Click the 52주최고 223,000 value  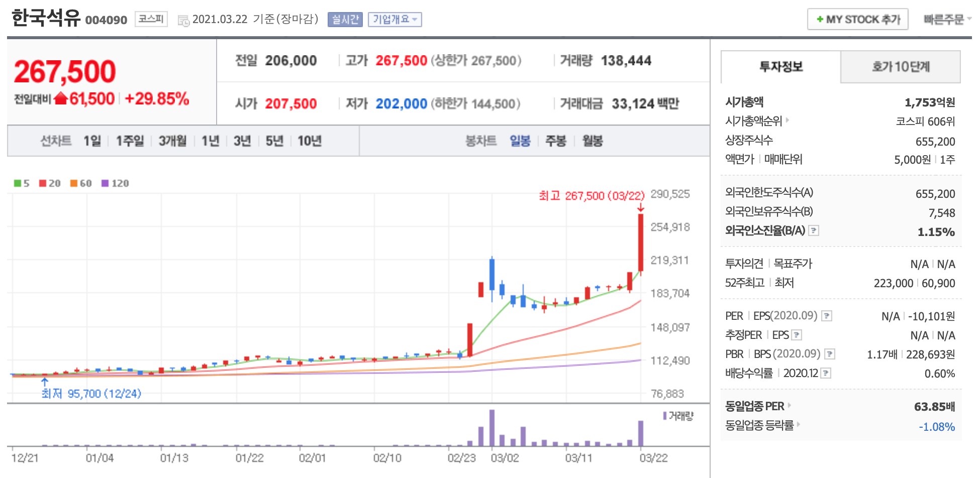pyautogui.click(x=894, y=283)
